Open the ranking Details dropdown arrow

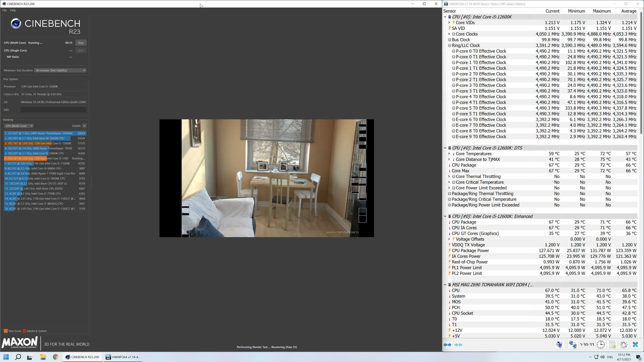tap(84, 126)
